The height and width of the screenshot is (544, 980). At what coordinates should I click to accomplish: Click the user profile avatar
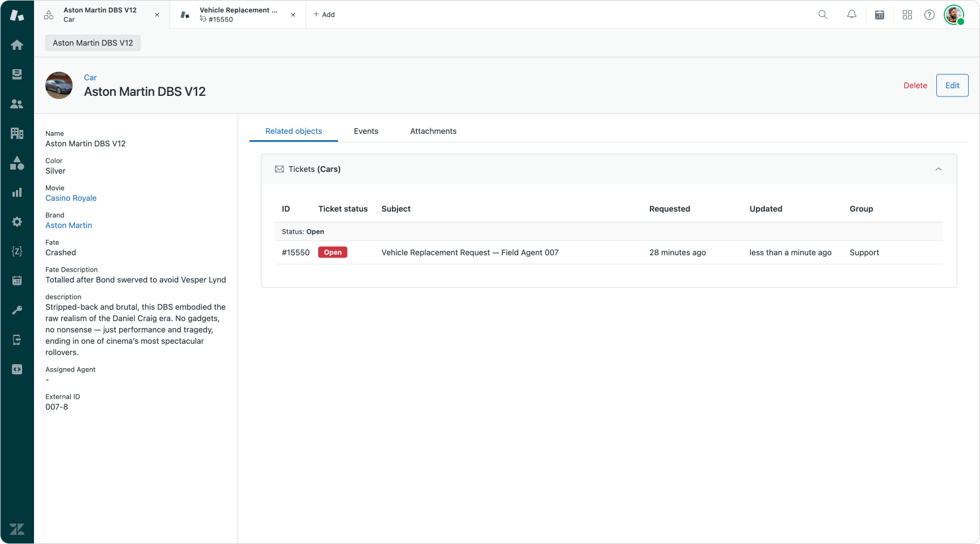(x=954, y=15)
